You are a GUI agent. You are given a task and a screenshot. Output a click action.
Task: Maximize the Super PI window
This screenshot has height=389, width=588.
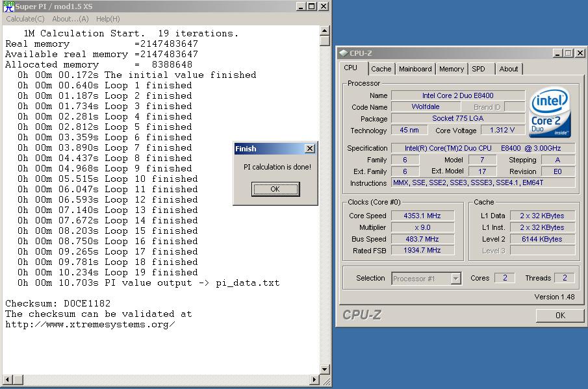tap(311, 6)
